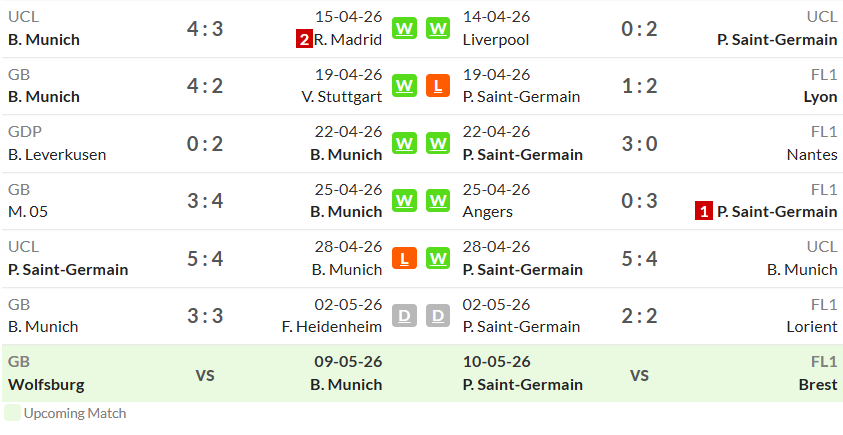Select Wolfsburg in the upcoming match row
This screenshot has height=435, width=843.
(46, 385)
